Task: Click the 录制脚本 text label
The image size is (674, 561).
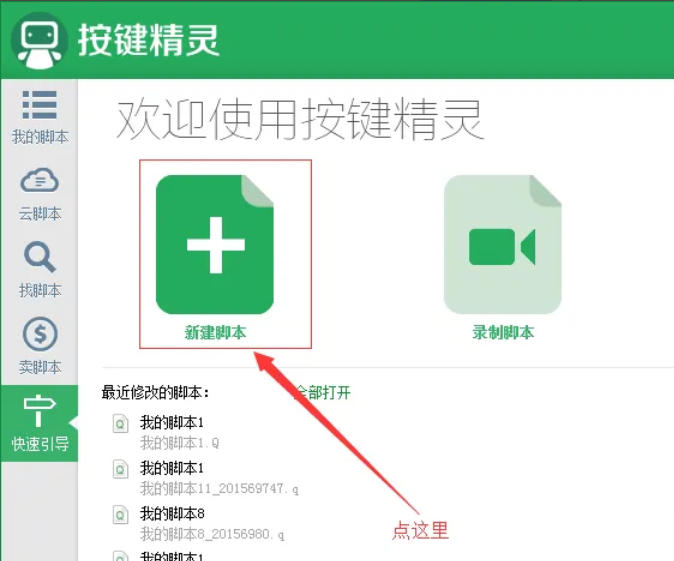Action: [502, 333]
